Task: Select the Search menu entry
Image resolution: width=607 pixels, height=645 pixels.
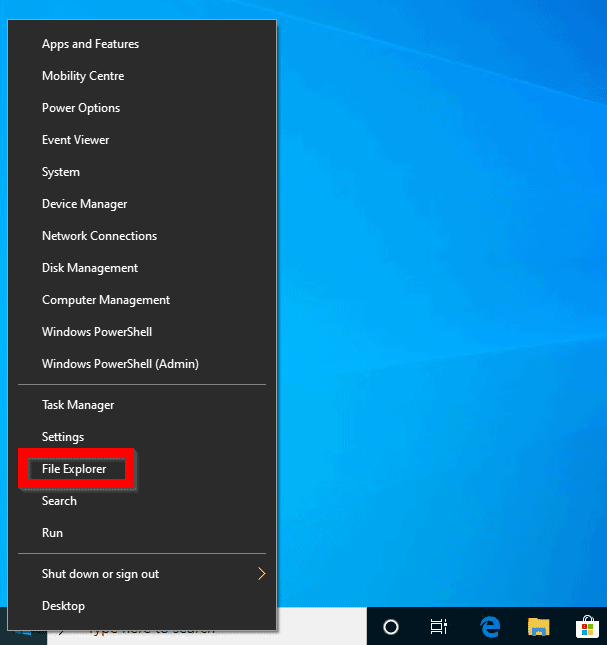Action: 142,501
